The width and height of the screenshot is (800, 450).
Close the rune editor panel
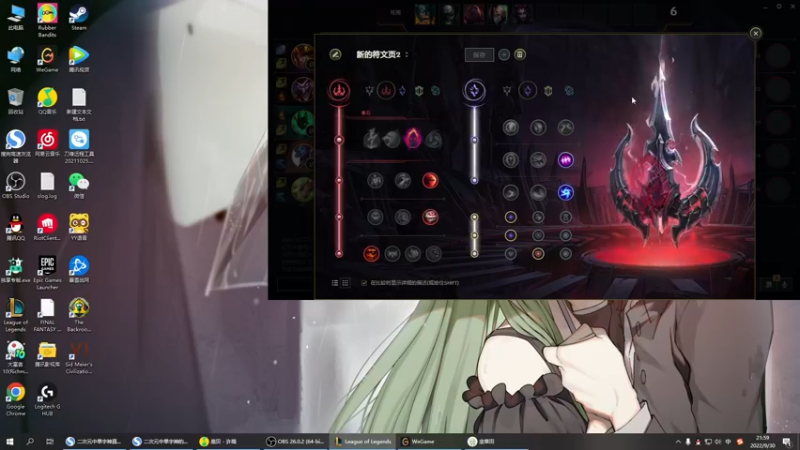[x=756, y=33]
